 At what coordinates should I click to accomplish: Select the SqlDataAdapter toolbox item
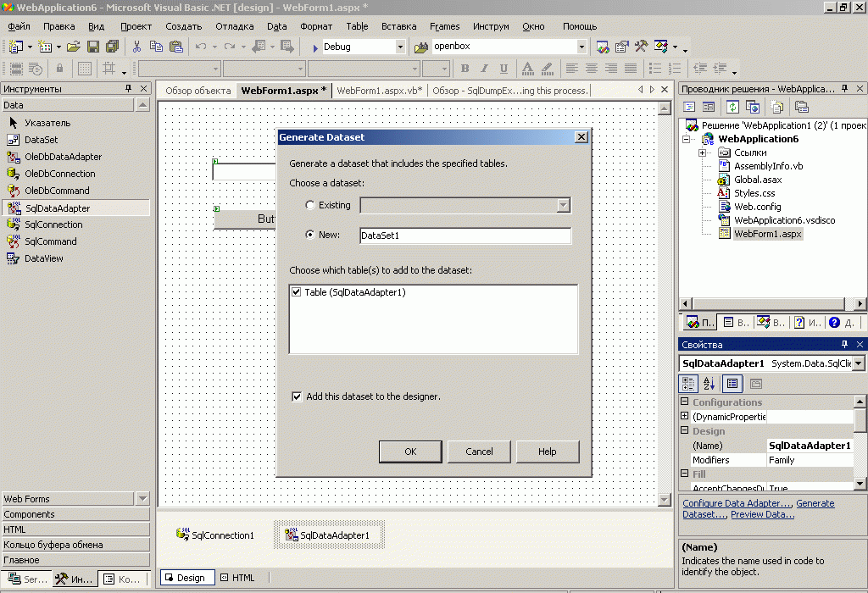(75, 208)
